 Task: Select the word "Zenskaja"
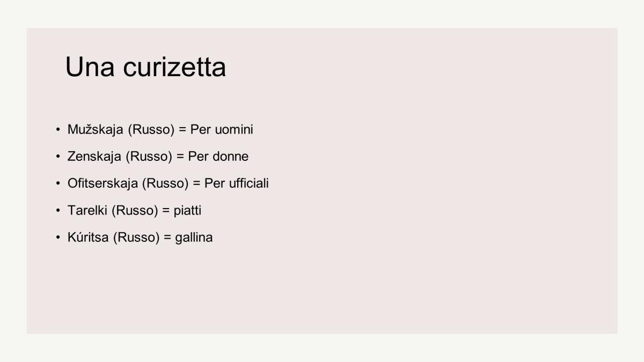(94, 157)
